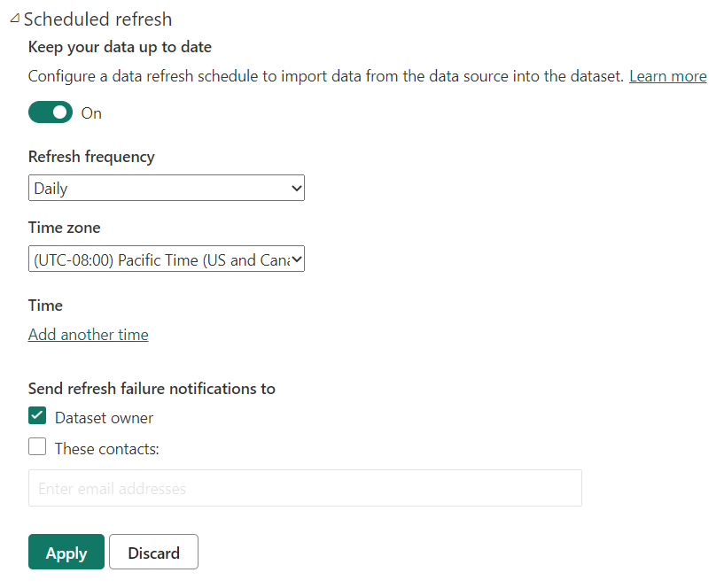This screenshot has width=724, height=588.
Task: Uncheck the Dataset owner checkbox
Action: click(x=37, y=416)
